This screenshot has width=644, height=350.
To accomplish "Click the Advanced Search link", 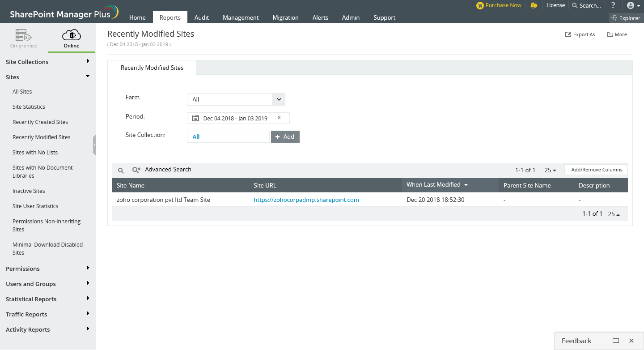I will click(x=168, y=169).
